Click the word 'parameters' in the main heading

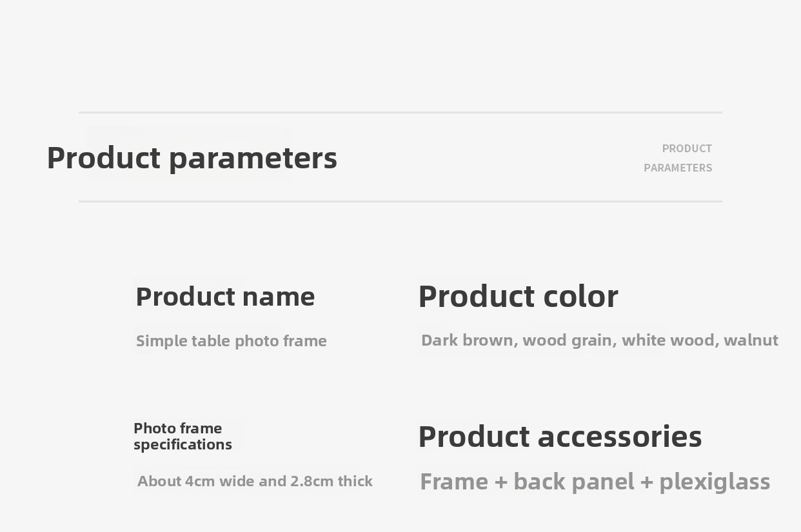[253, 160]
